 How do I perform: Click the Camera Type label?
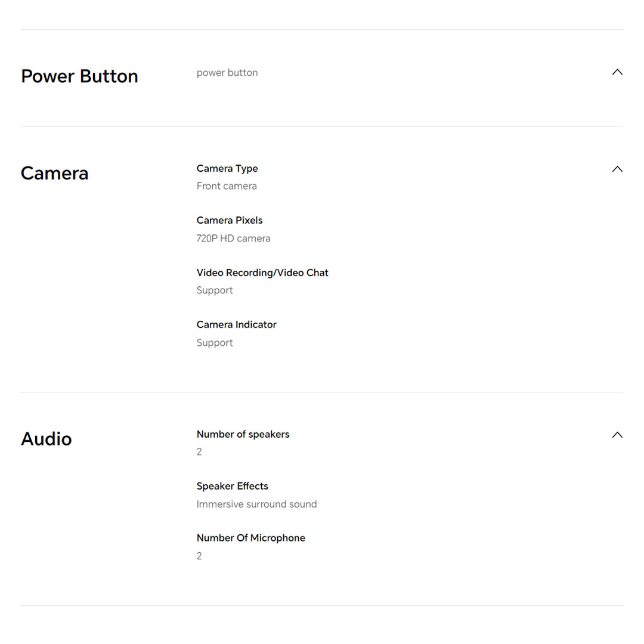[227, 169]
